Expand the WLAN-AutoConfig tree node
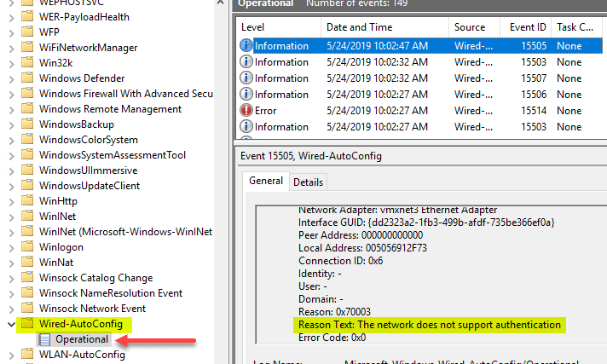This screenshot has height=364, width=607. point(10,355)
